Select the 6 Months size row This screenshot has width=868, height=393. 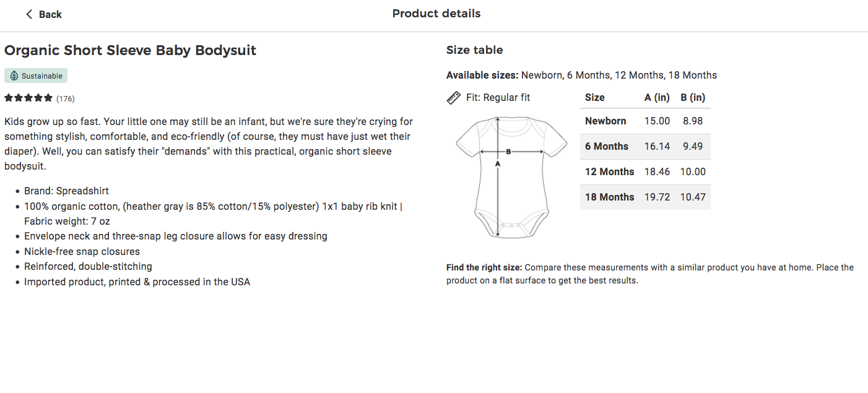pos(645,146)
